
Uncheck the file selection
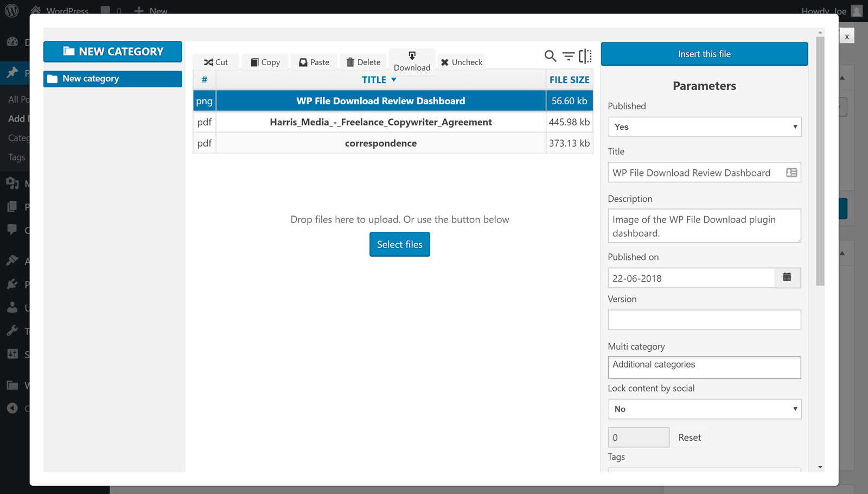pos(462,62)
